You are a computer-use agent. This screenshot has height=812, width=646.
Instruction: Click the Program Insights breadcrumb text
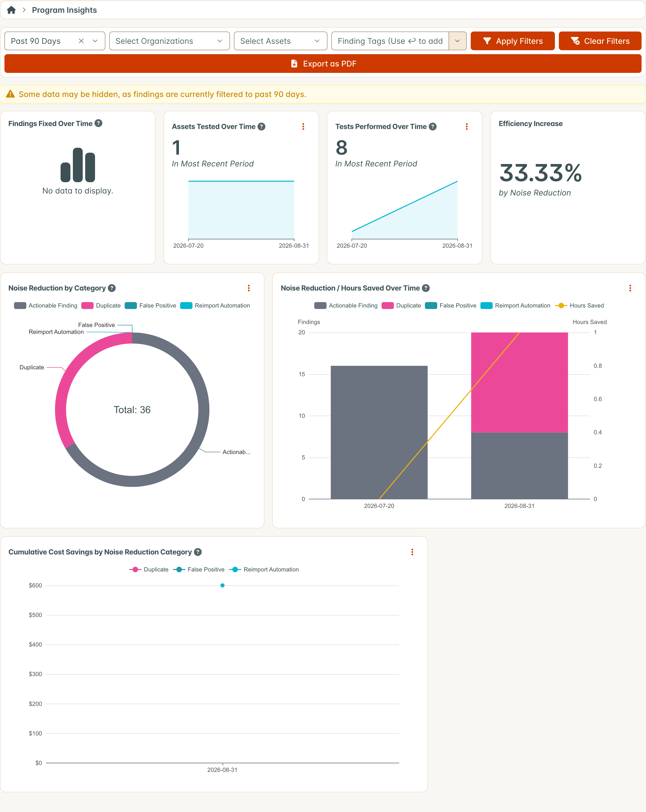pyautogui.click(x=65, y=10)
